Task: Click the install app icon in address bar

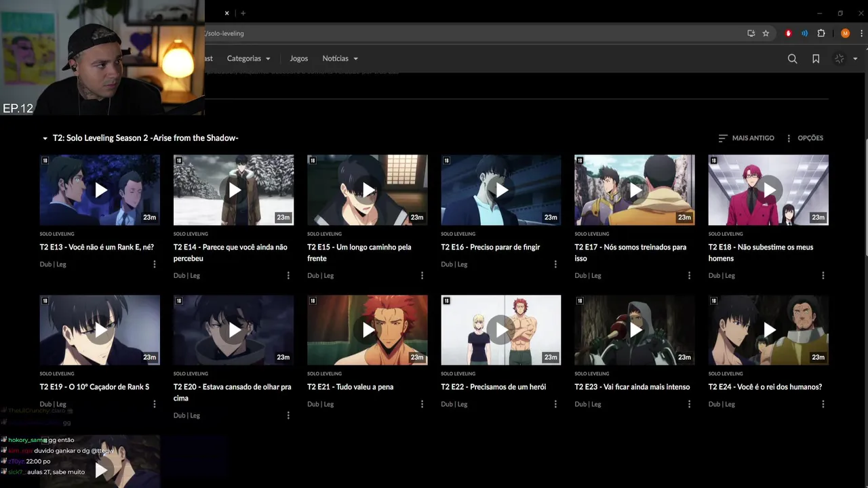Action: click(x=751, y=33)
